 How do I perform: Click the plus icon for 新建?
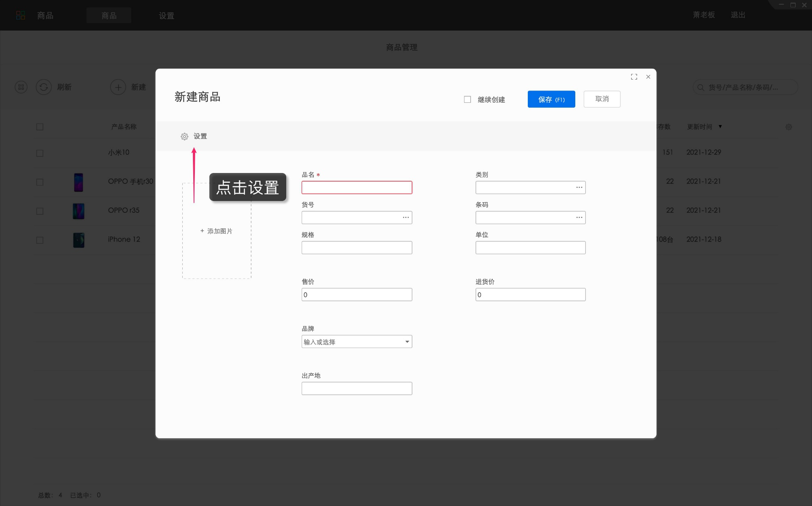coord(118,87)
